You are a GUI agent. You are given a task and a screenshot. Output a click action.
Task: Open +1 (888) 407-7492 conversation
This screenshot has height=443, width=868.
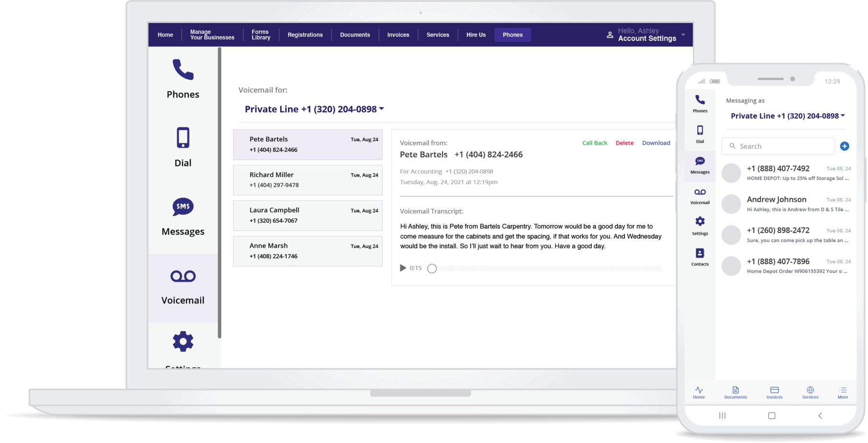(786, 173)
